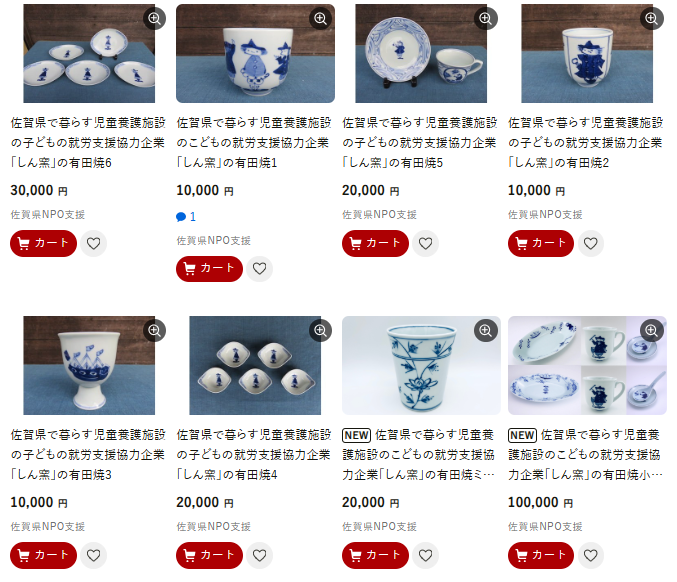
Task: Toggle favorite heart for 有田焼3 goblet
Action: click(x=94, y=555)
